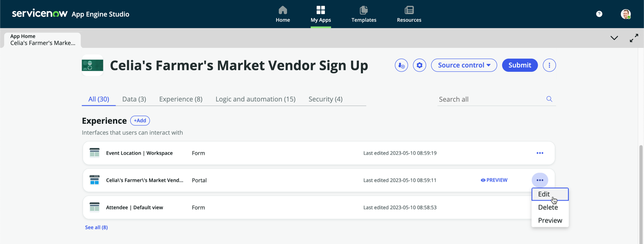Click the application's green logo thumbnail
The height and width of the screenshot is (244, 644).
pos(92,65)
